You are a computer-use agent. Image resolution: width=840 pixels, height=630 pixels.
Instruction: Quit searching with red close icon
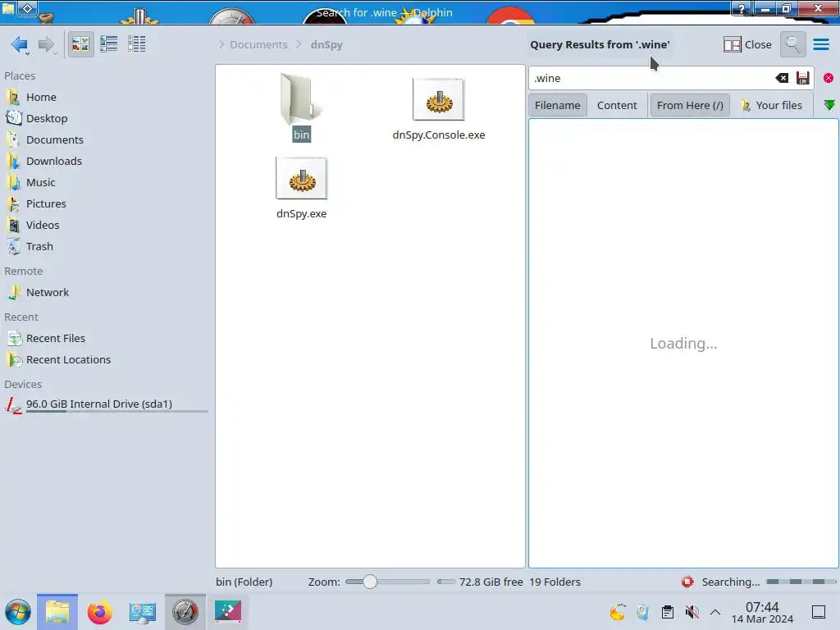coord(829,78)
